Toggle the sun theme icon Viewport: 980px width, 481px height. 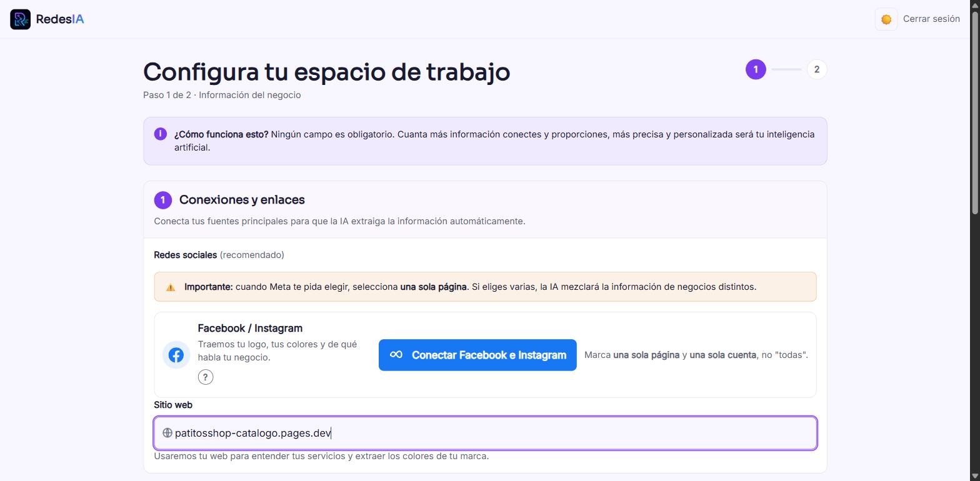(x=886, y=19)
